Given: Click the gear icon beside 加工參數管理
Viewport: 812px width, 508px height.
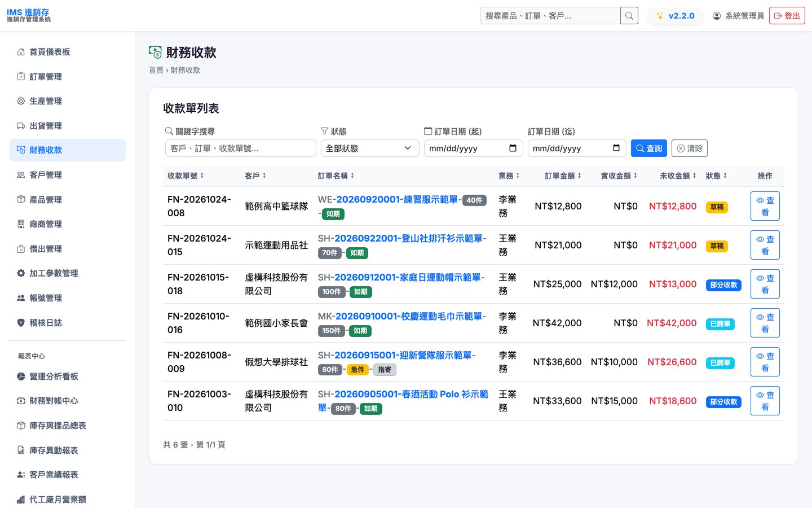Looking at the screenshot, I should pyautogui.click(x=21, y=273).
